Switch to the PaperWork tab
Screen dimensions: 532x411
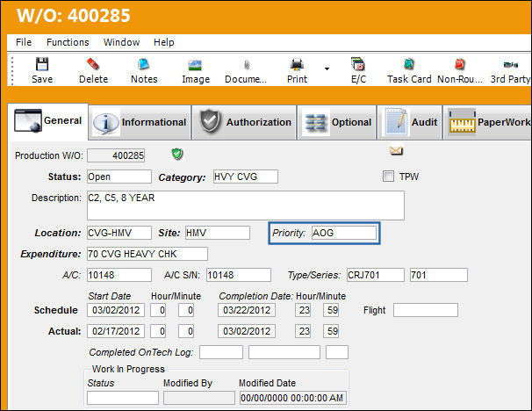487,122
